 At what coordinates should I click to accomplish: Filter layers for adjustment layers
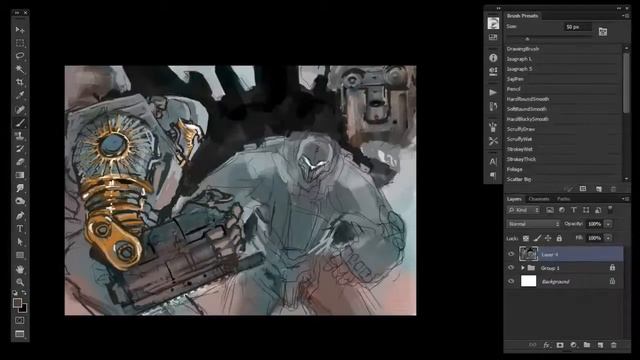(562, 210)
